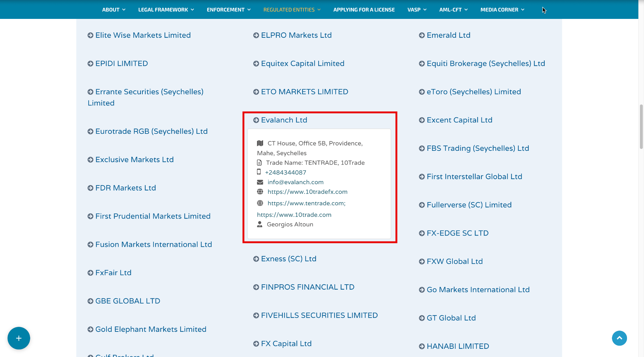Click arrow icon beside EPIDI LIMITED

click(x=91, y=64)
